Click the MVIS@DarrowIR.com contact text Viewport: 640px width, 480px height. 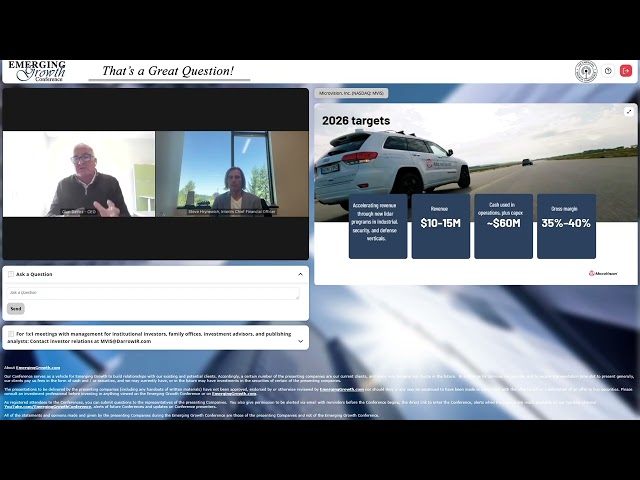pos(126,341)
